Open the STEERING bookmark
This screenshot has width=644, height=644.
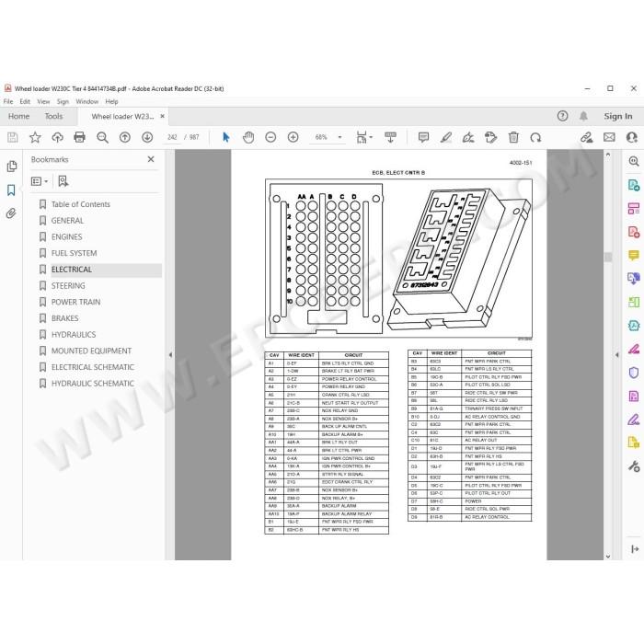68,286
